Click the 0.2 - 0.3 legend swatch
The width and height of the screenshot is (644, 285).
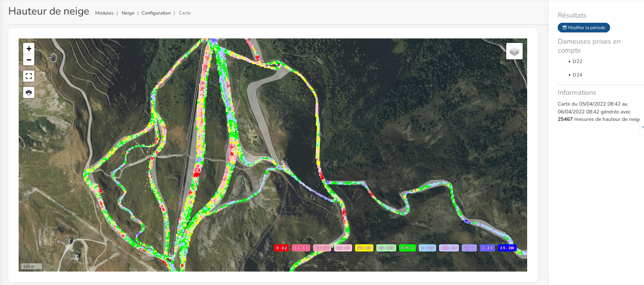[x=301, y=248]
